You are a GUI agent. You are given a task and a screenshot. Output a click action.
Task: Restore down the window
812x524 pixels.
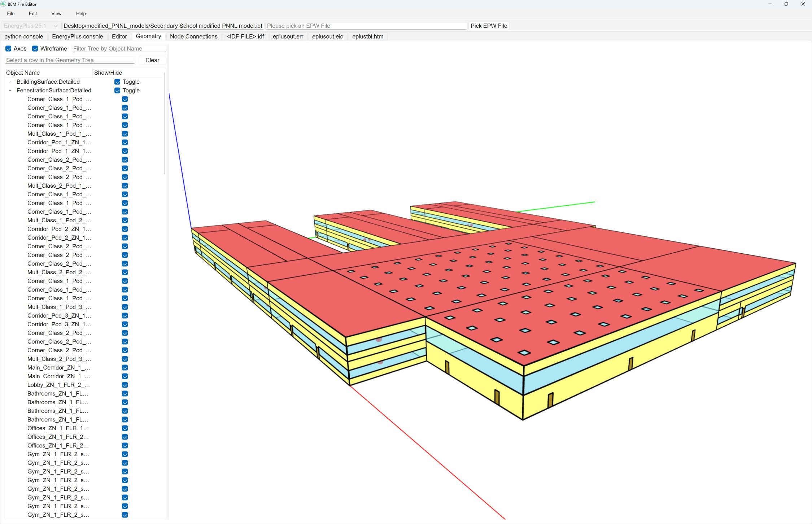pyautogui.click(x=786, y=4)
